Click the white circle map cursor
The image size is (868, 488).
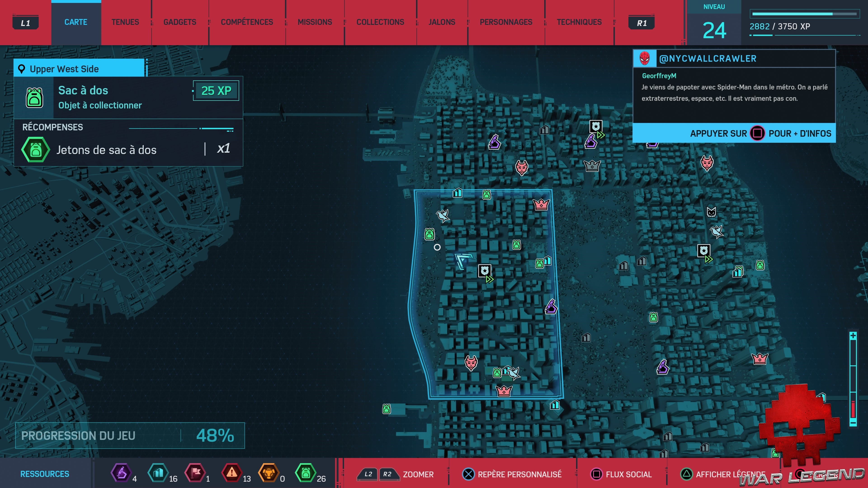coord(437,247)
